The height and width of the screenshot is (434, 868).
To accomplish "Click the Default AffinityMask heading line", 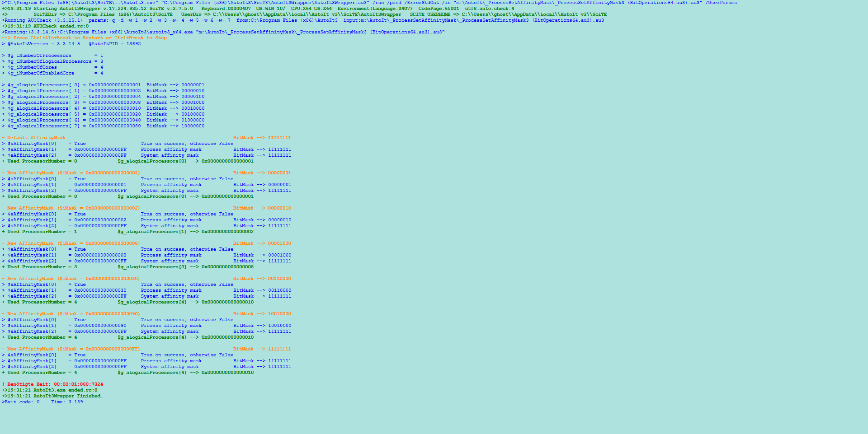I will point(36,138).
